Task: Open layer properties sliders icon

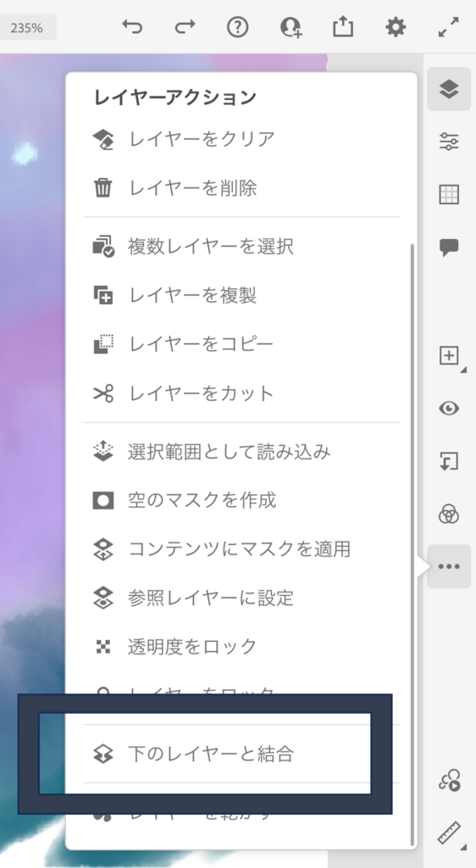Action: coord(449,142)
